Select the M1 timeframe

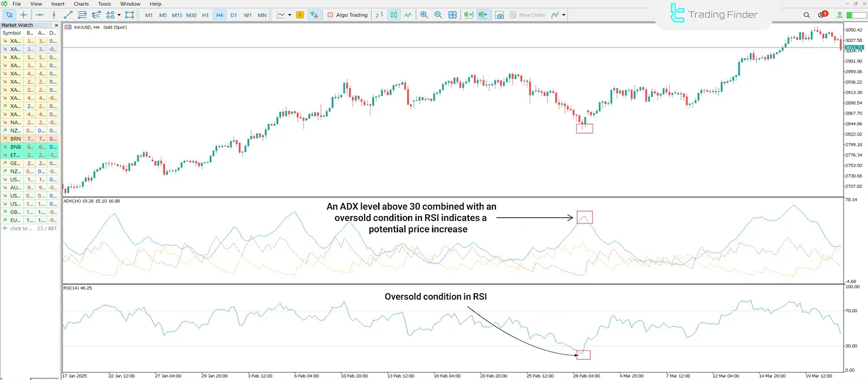coord(149,15)
